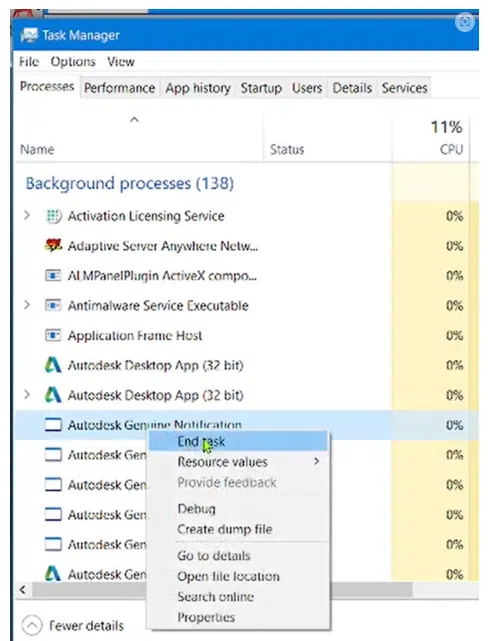Screen dimensions: 488x641
Task: Open the View menu
Action: (x=121, y=62)
